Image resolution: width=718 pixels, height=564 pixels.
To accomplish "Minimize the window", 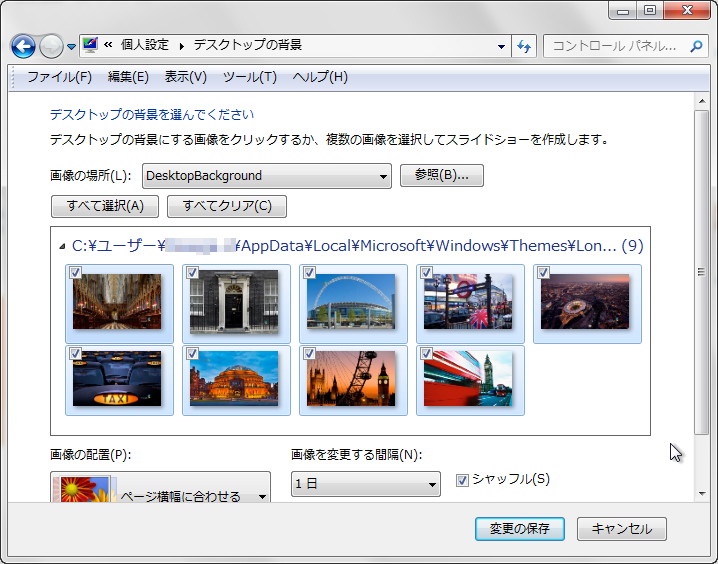I will pyautogui.click(x=623, y=11).
